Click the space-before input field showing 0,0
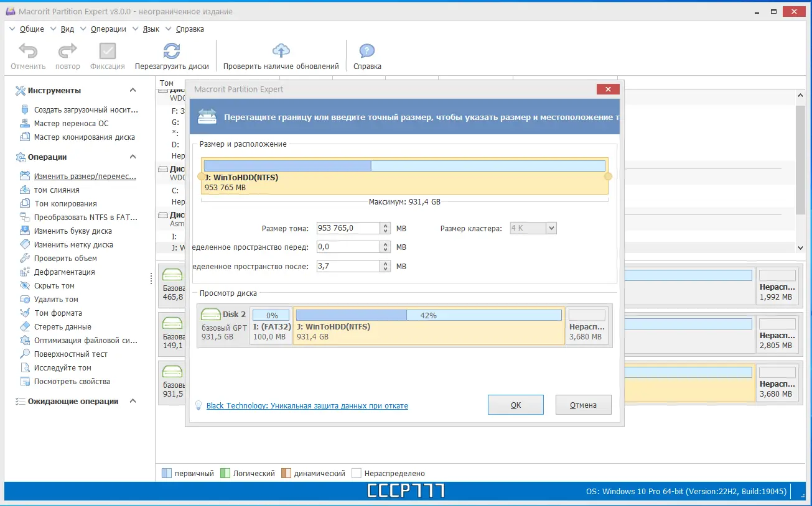 [348, 247]
